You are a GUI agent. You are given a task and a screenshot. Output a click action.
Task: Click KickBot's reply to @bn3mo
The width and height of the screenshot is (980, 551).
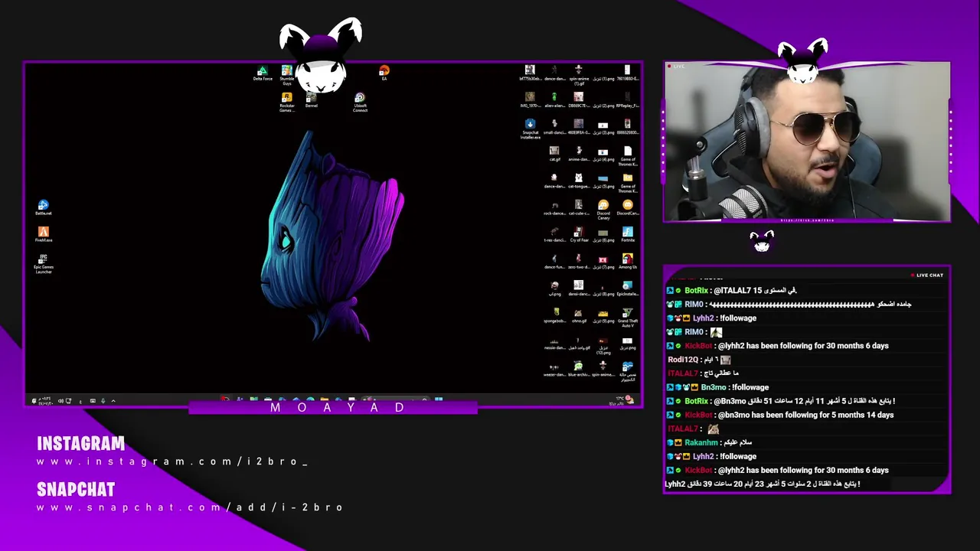coord(780,415)
